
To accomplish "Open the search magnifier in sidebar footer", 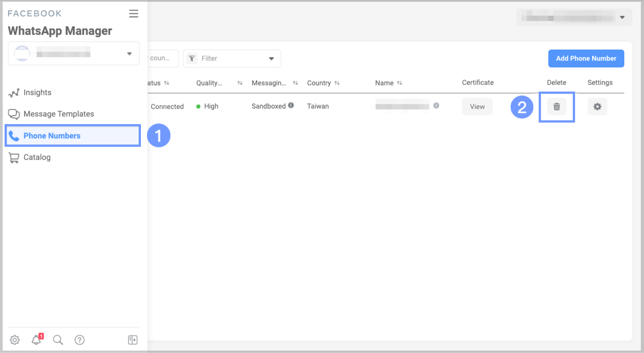I will point(58,340).
